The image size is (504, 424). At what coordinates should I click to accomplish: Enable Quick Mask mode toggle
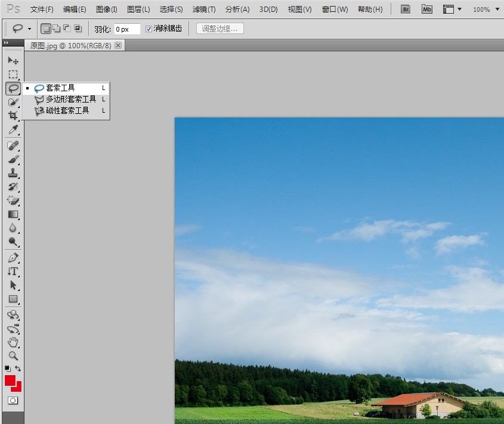coord(13,401)
